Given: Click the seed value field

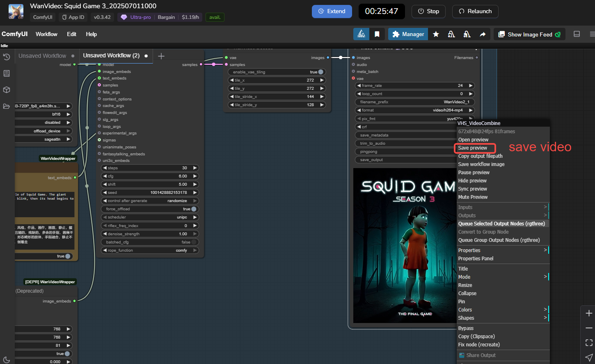Looking at the screenshot, I should tap(150, 193).
